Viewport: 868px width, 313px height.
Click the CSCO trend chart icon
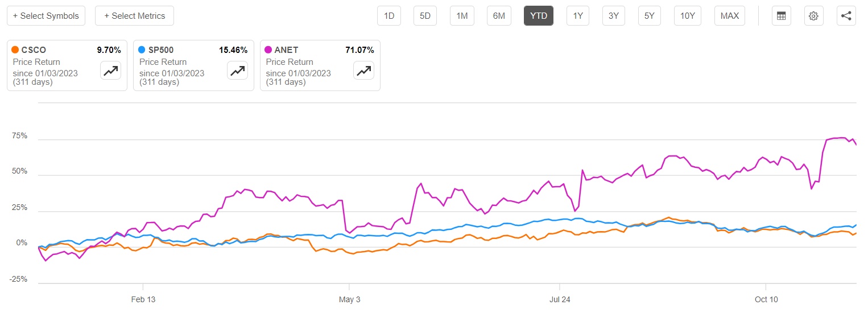coord(110,70)
